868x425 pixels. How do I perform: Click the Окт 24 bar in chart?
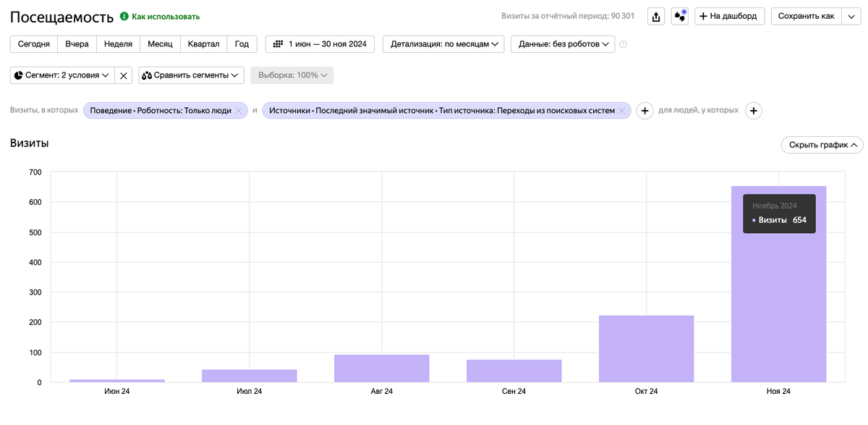pyautogui.click(x=646, y=349)
